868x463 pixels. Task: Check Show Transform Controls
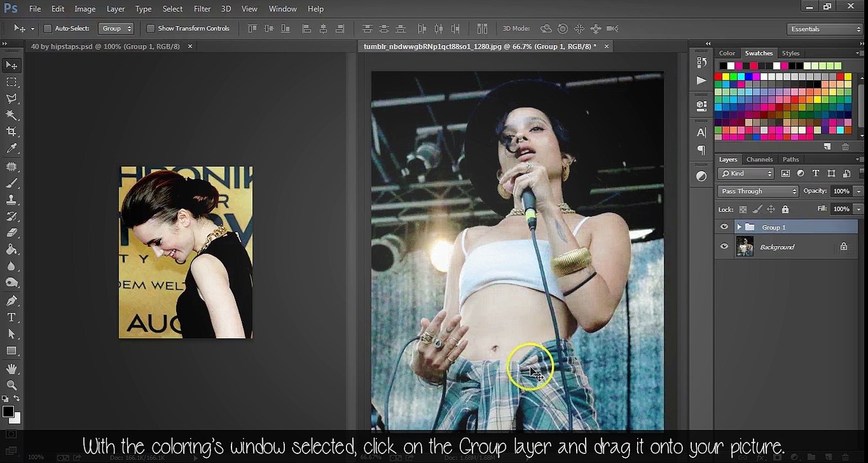click(150, 28)
